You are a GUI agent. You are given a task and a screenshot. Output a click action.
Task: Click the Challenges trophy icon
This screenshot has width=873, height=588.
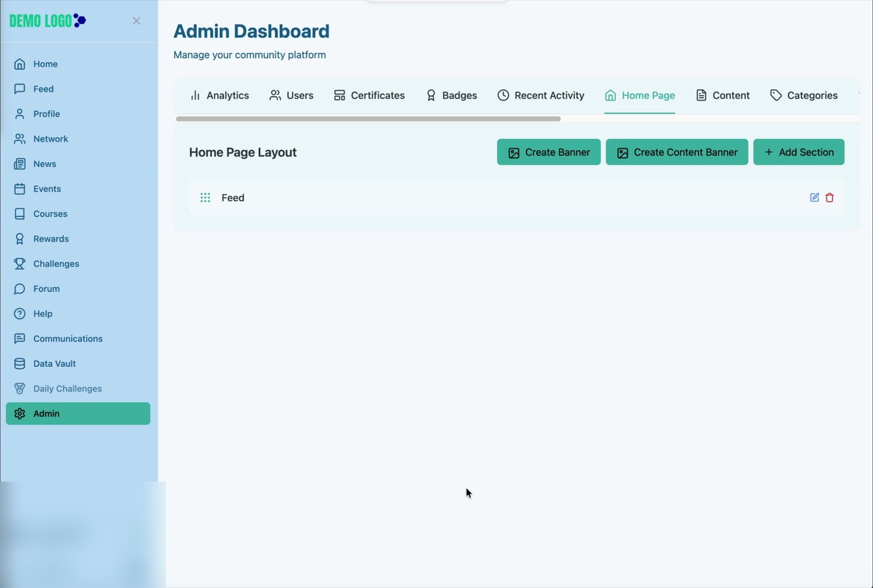(x=20, y=264)
